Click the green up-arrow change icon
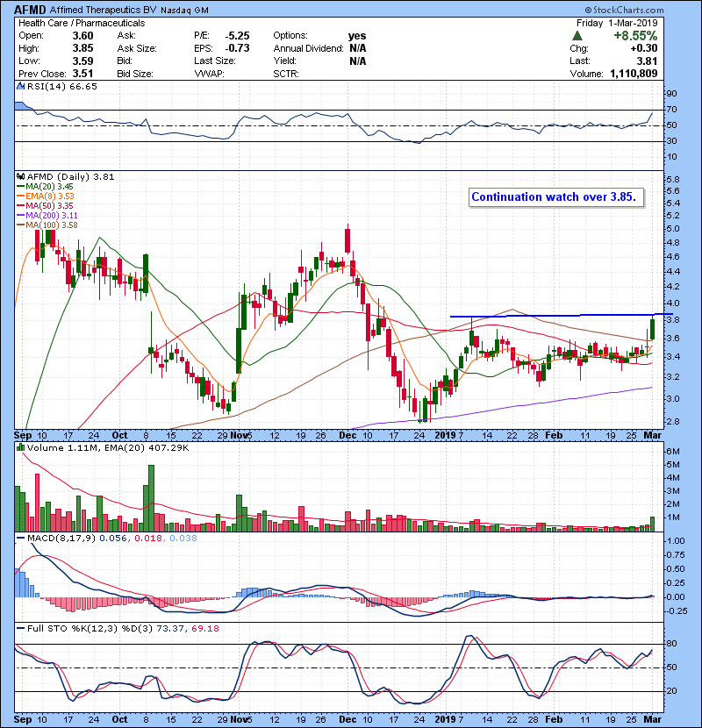Viewport: 702px width, 728px height. [577, 36]
